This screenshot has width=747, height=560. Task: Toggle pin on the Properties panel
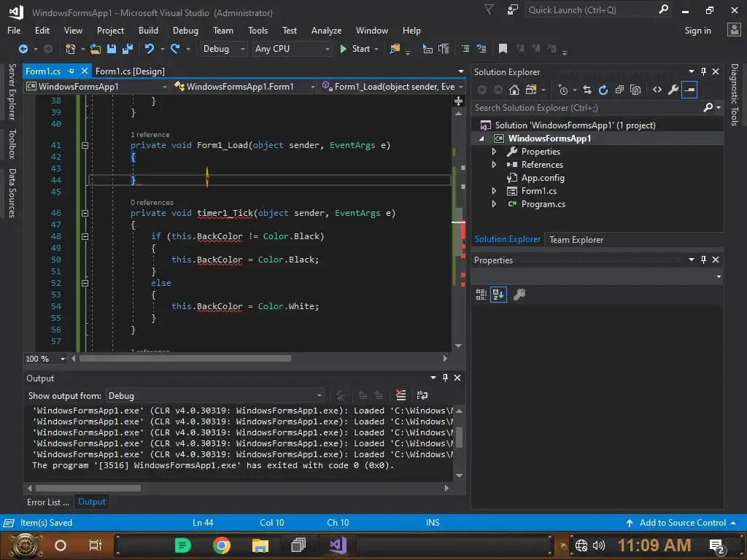tap(704, 260)
